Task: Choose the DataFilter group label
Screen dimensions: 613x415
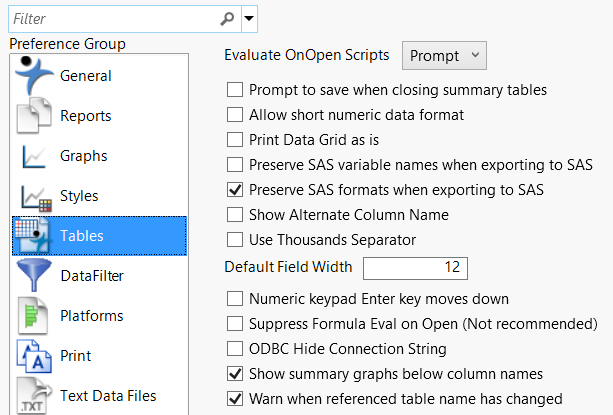Action: (91, 276)
